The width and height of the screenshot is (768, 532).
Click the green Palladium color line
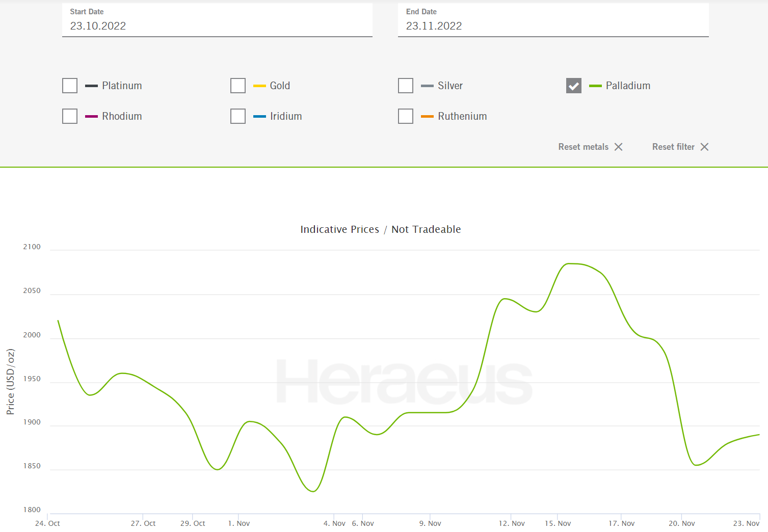595,86
